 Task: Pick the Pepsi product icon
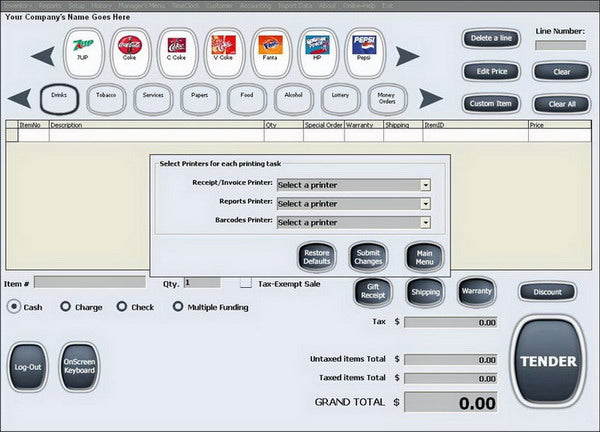pyautogui.click(x=365, y=53)
